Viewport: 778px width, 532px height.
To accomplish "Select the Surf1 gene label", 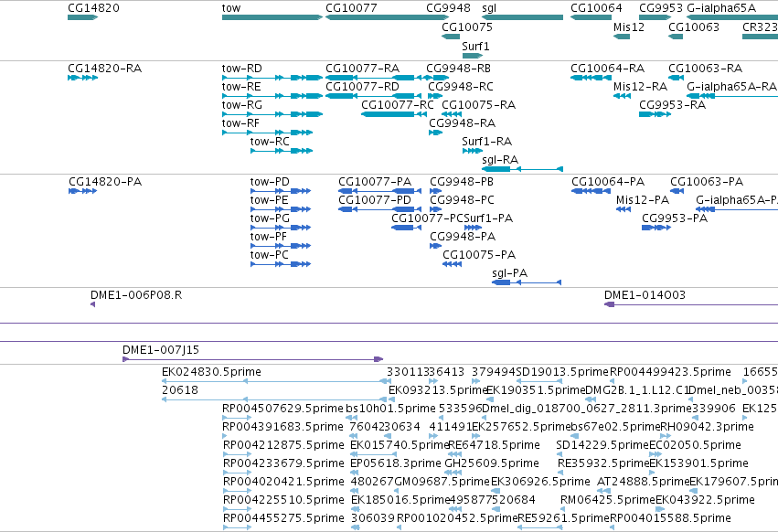I will [x=475, y=46].
